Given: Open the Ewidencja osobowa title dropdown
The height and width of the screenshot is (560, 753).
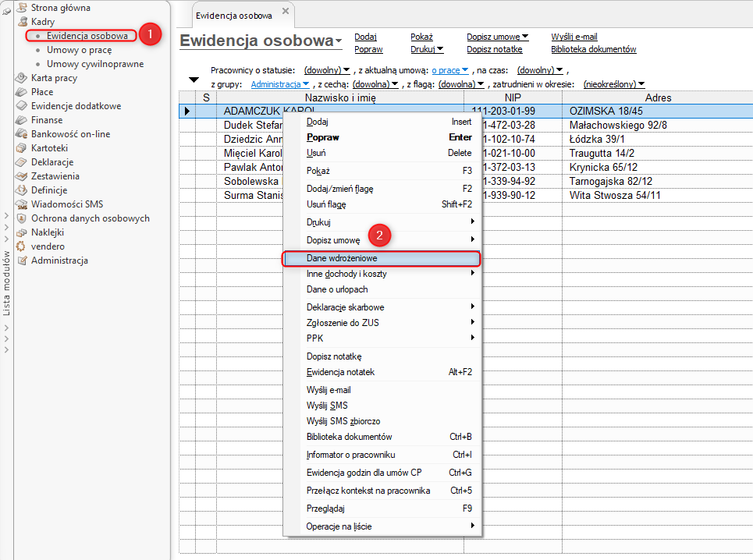Looking at the screenshot, I should (x=339, y=41).
